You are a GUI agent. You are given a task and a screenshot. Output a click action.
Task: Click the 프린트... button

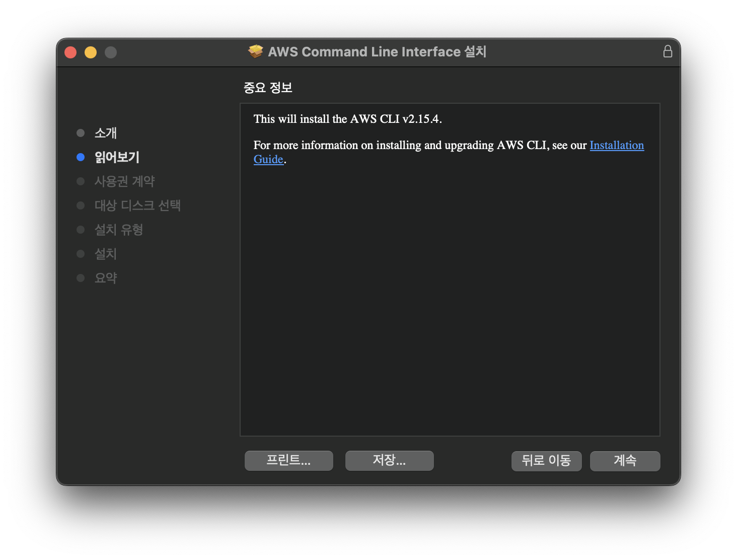tap(289, 460)
